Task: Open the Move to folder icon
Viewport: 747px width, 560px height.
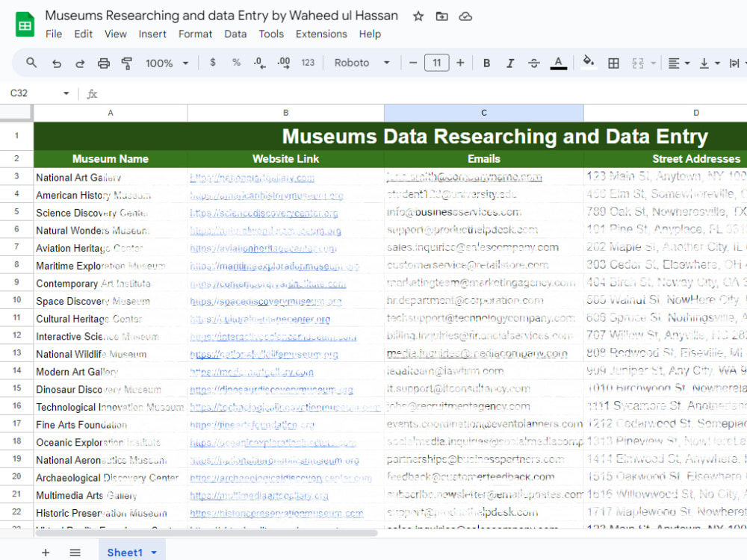Action: point(442,16)
